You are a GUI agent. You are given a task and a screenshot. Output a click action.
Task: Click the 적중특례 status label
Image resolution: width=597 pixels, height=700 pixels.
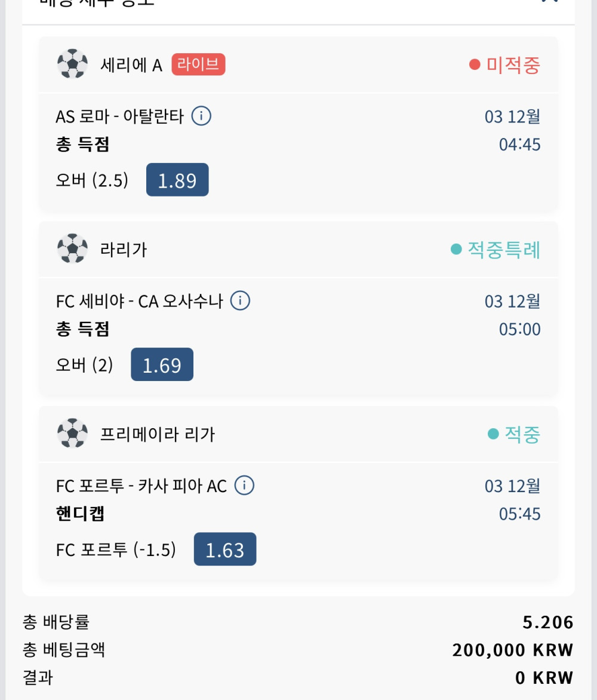pyautogui.click(x=503, y=249)
